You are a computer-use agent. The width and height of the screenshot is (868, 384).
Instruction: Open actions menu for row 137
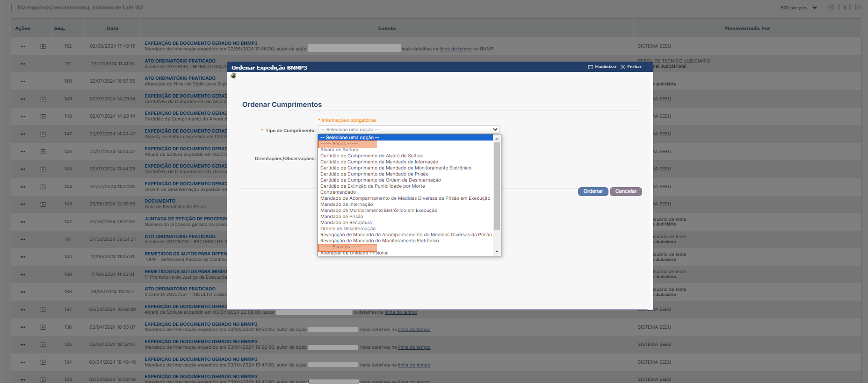tap(22, 310)
